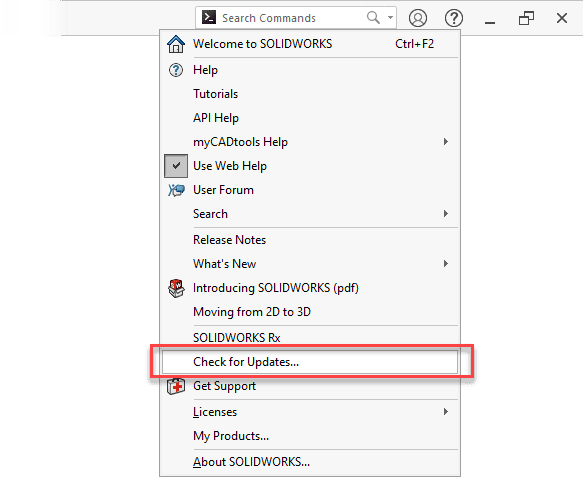The image size is (583, 477).
Task: Click the User Forum chat icon
Action: pyautogui.click(x=176, y=190)
